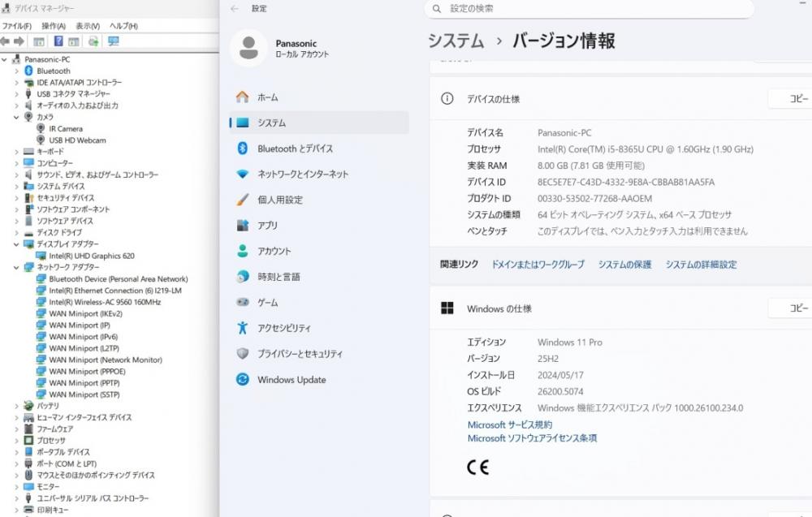The width and height of the screenshot is (812, 517).
Task: Open ネットワークとインターネット settings
Action: [319, 174]
